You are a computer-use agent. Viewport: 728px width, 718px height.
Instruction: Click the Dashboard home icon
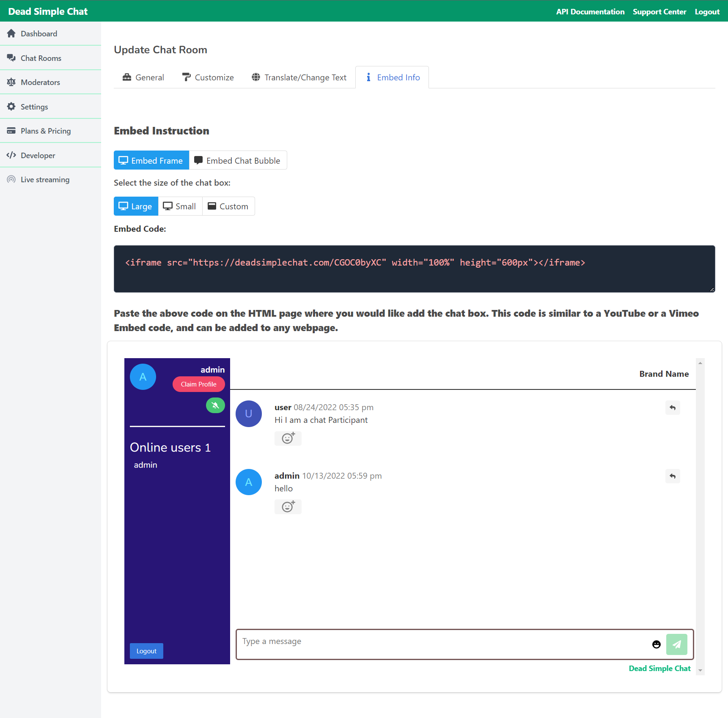tap(11, 33)
